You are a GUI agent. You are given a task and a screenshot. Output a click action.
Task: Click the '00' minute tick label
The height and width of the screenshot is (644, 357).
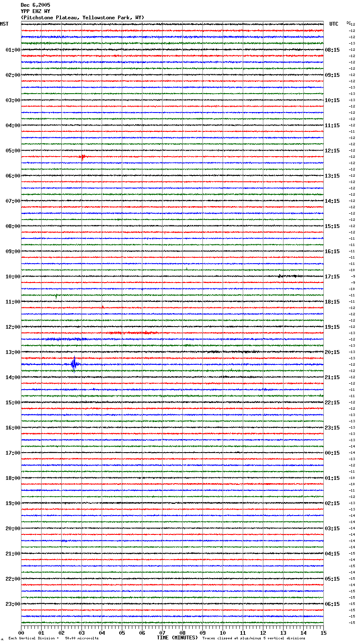click(21, 633)
